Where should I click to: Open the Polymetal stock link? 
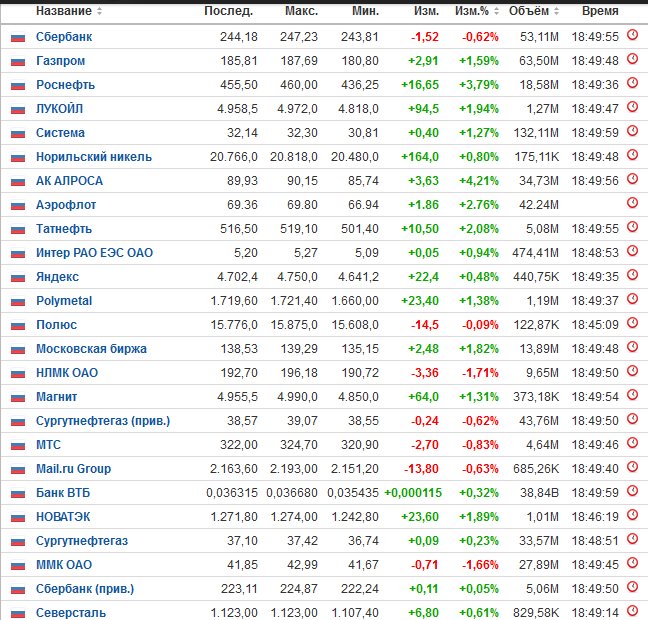[x=64, y=300]
